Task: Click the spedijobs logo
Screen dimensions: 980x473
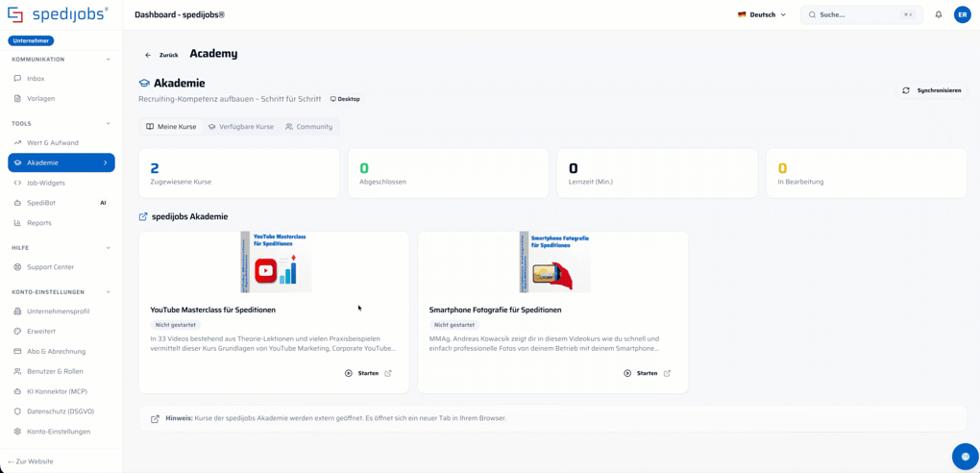Action: click(58, 14)
